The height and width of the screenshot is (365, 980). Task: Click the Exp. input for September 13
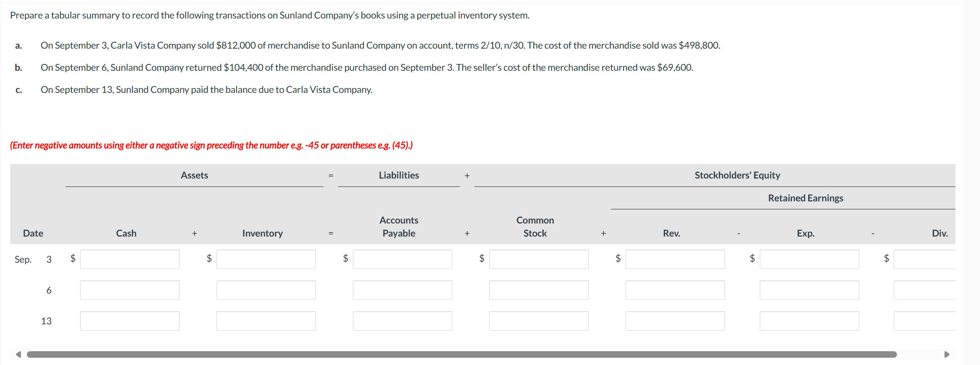(x=810, y=320)
